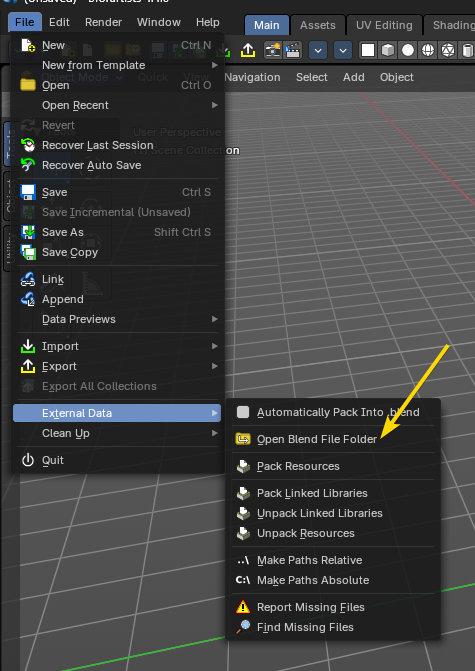
Task: Switch to the UV Editing workspace tab
Action: [384, 25]
